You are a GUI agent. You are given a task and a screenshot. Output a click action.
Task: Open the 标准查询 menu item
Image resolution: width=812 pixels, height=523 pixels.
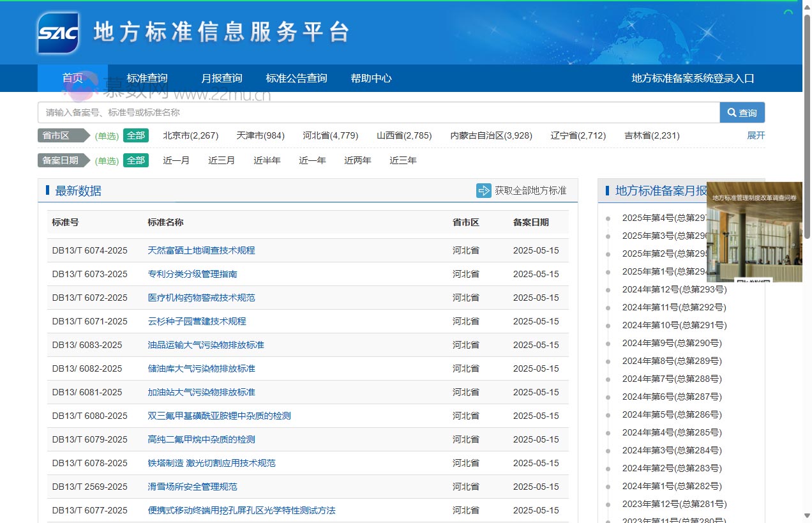pos(147,79)
